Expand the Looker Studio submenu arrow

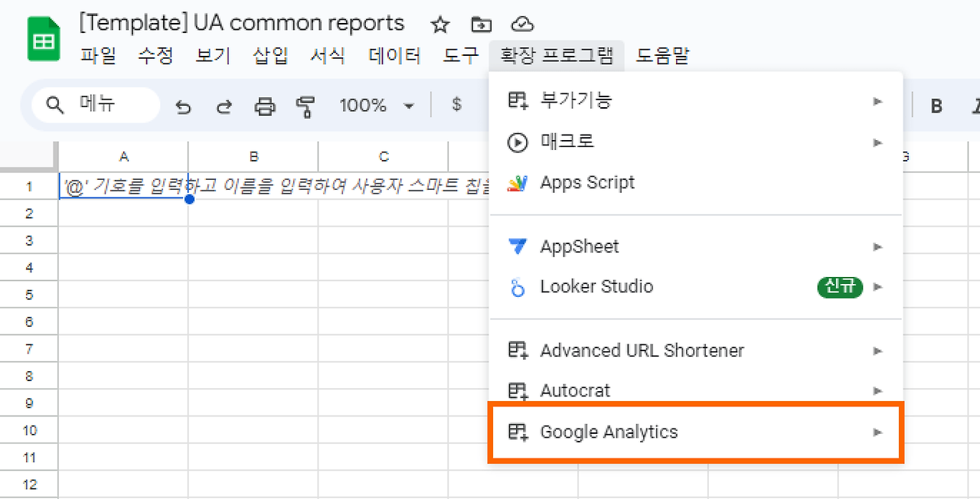878,287
